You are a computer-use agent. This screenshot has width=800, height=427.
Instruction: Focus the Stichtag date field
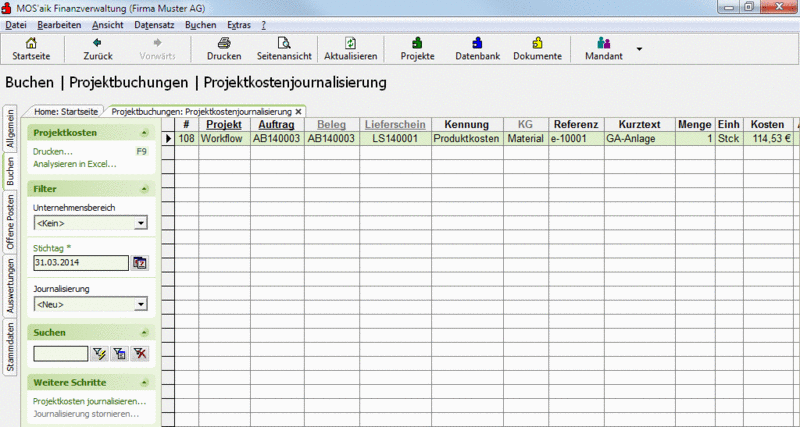[x=81, y=263]
